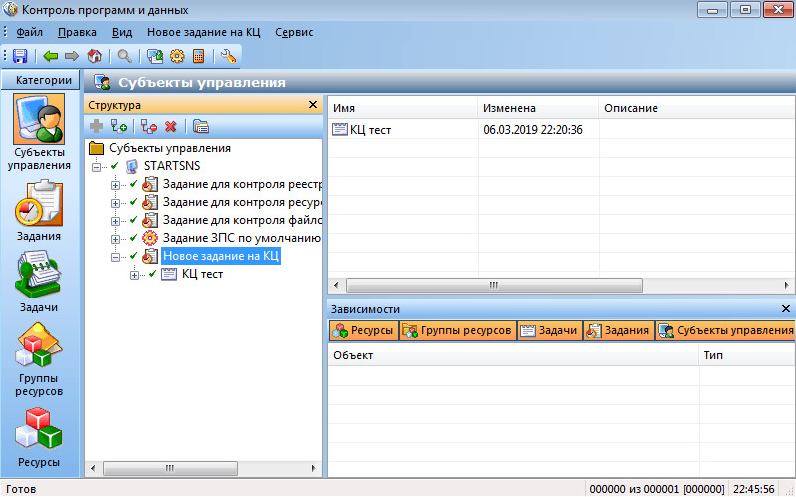
Task: Close the Зависимости panel
Action: (786, 308)
